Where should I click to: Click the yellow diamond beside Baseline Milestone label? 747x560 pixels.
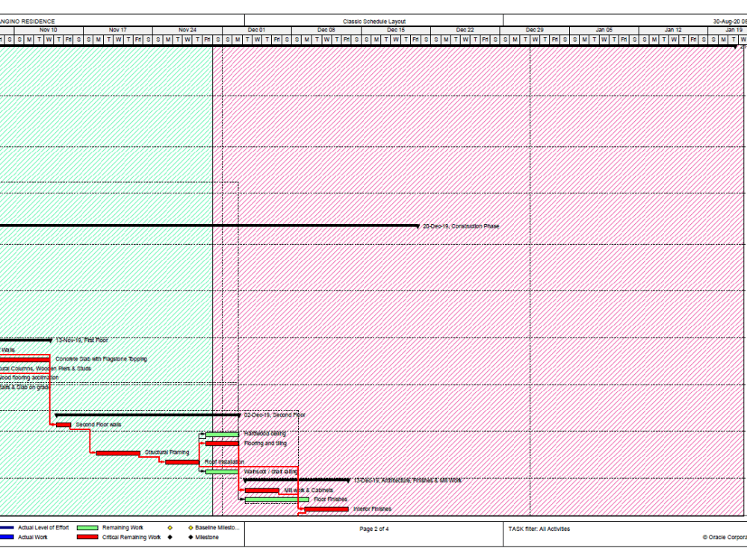(190, 528)
